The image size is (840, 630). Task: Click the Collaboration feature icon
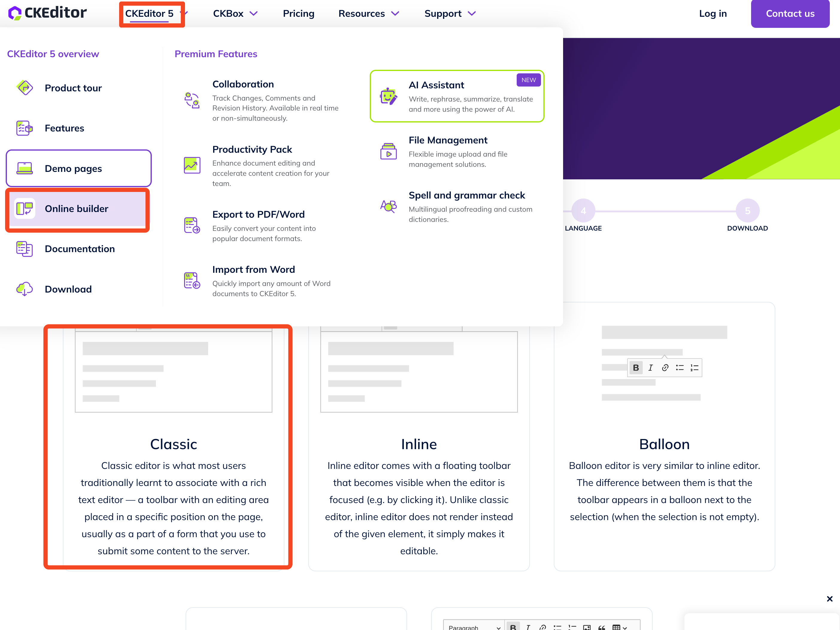click(x=192, y=101)
